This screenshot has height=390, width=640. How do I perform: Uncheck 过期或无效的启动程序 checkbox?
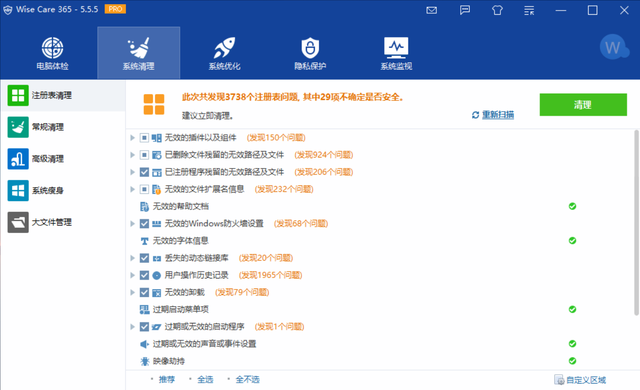[144, 327]
